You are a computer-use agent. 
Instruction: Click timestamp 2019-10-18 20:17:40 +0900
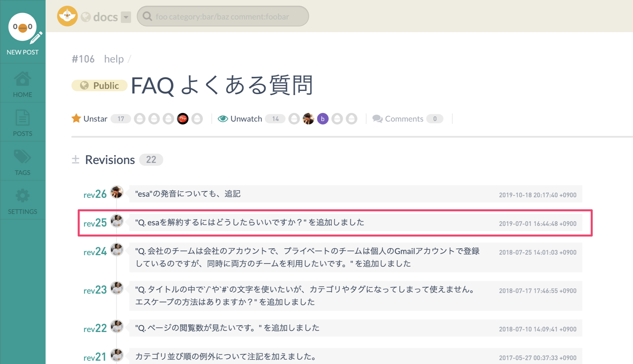tap(538, 195)
